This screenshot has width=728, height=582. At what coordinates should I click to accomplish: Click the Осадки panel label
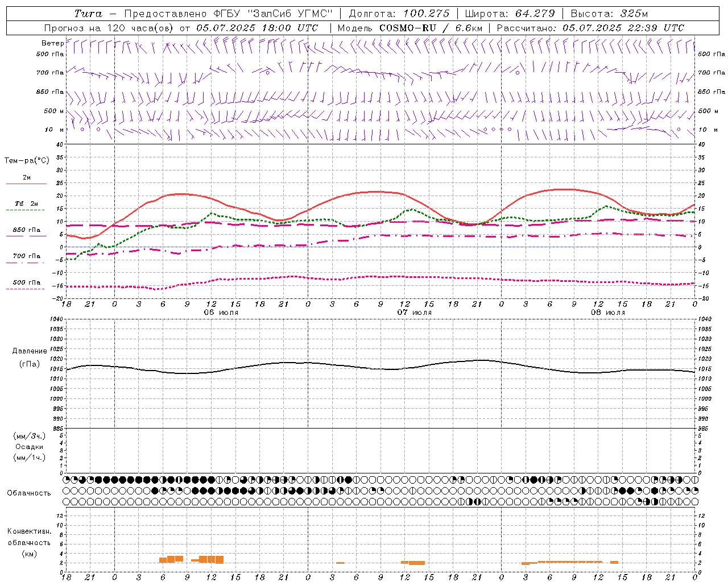click(x=30, y=447)
